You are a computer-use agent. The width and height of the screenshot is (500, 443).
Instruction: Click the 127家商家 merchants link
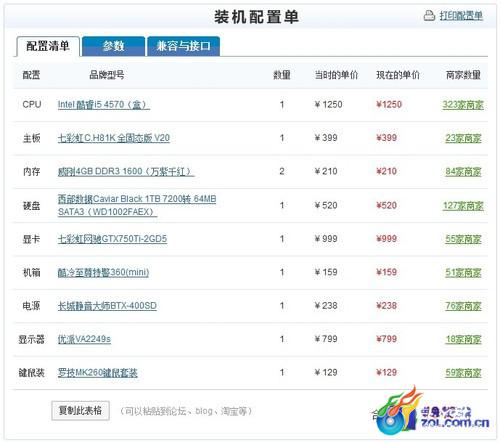pos(463,206)
